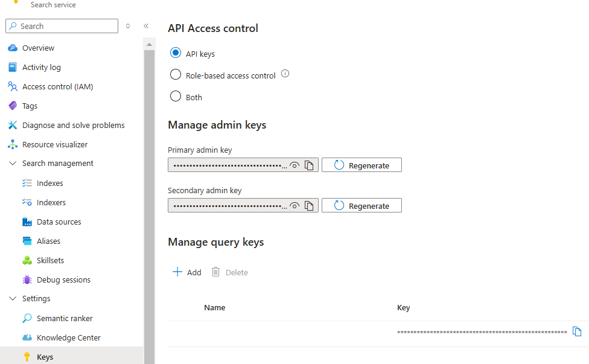Click the Indexers gear icon
Viewport: 589px width, 364px height.
(27, 202)
